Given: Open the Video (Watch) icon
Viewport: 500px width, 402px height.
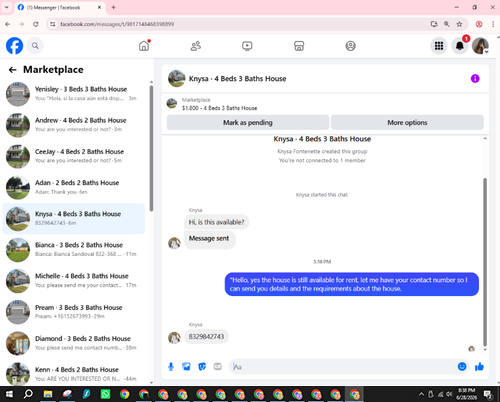Looking at the screenshot, I should pos(247,46).
